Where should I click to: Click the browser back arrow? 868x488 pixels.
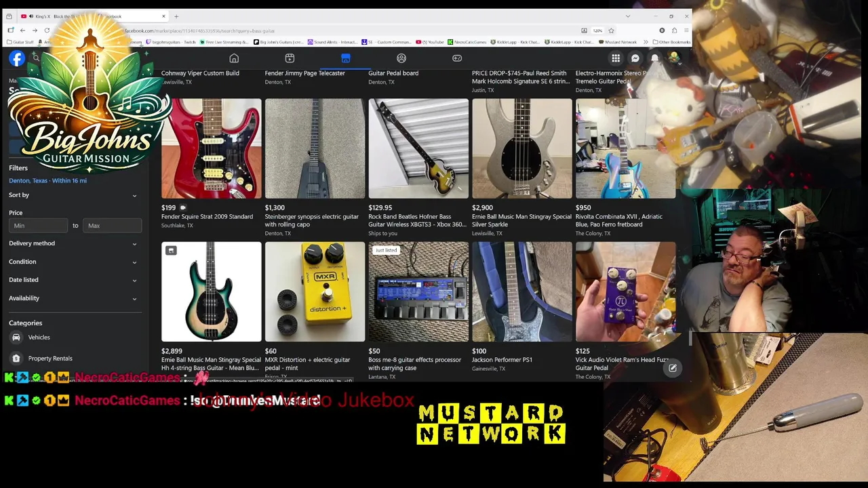click(22, 30)
